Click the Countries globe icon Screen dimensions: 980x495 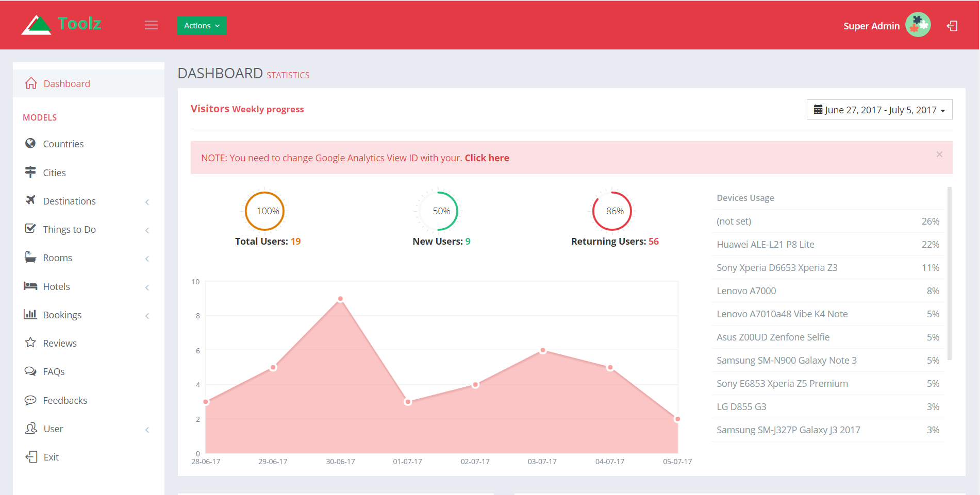click(x=30, y=143)
